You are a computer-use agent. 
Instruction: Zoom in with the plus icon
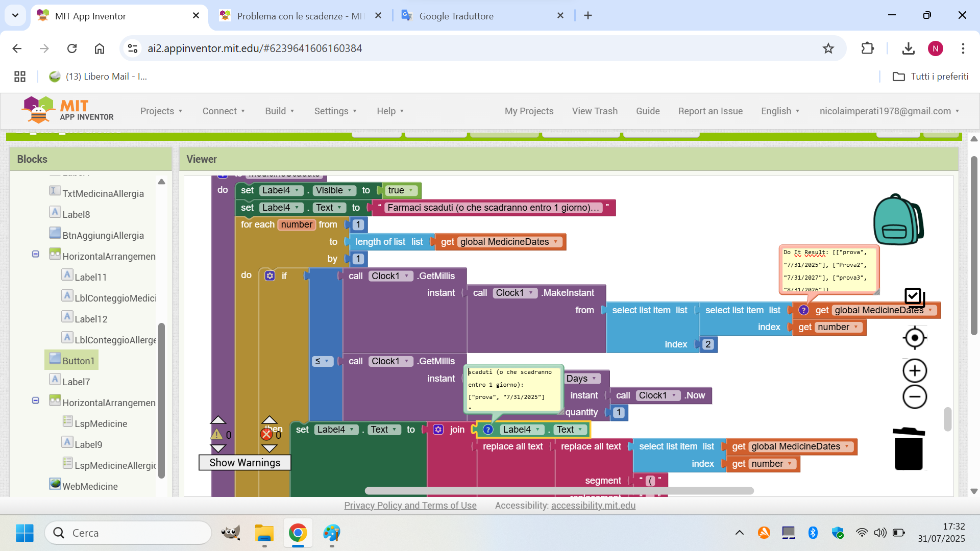coord(914,371)
